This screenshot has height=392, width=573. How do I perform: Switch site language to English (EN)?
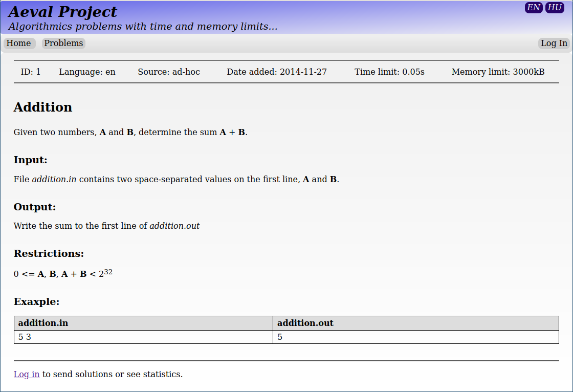tap(533, 8)
